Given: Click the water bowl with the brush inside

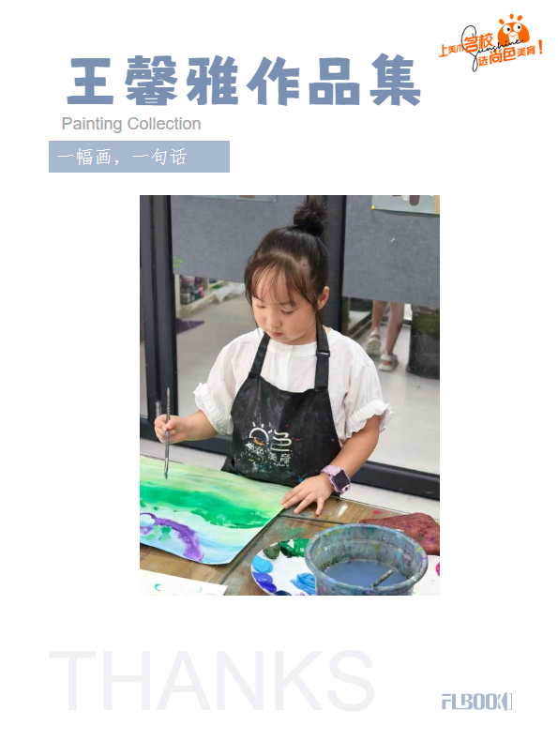Looking at the screenshot, I should pyautogui.click(x=367, y=559).
